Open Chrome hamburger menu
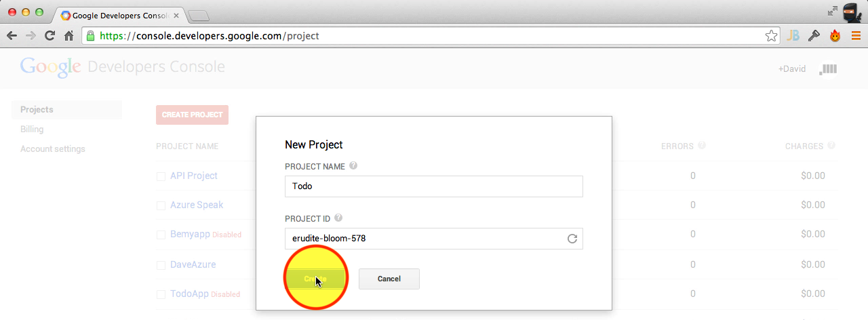 pyautogui.click(x=856, y=36)
